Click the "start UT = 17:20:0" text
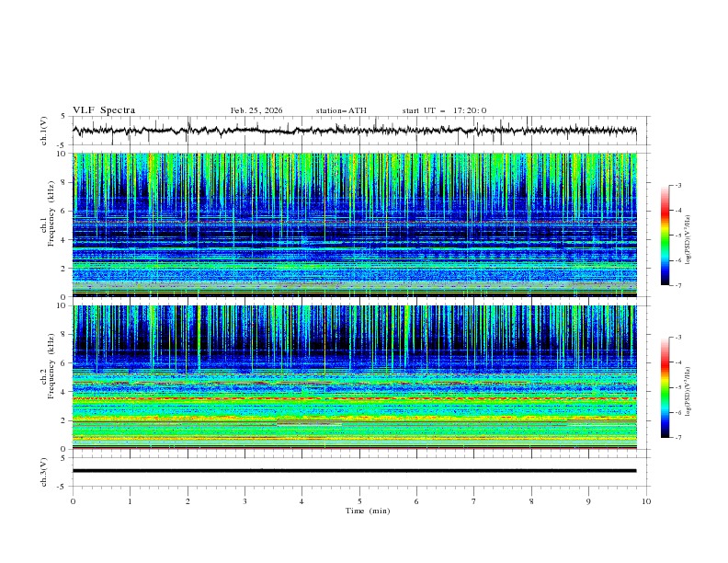The image size is (728, 563). [444, 110]
